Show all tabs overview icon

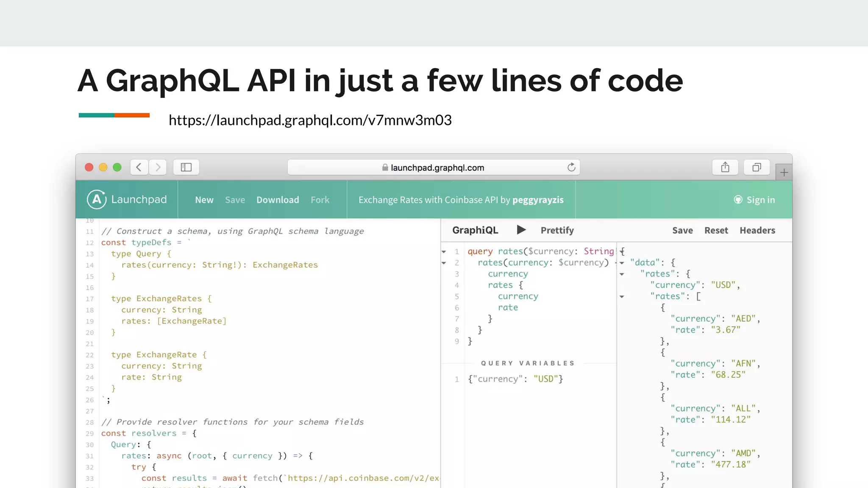coord(757,167)
